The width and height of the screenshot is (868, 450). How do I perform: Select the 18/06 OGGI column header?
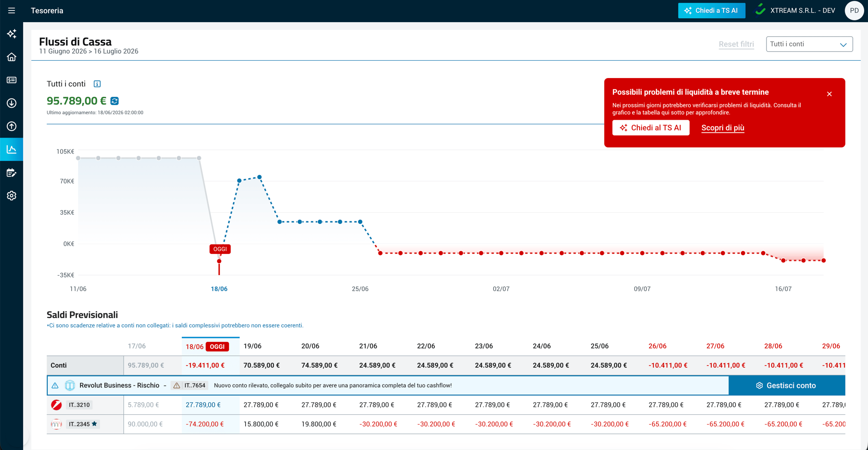point(210,346)
